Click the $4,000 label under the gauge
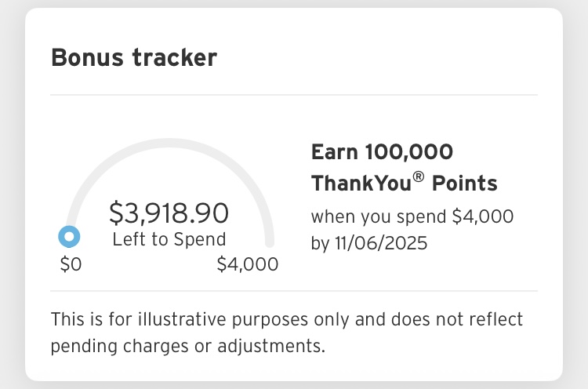 pyautogui.click(x=247, y=264)
